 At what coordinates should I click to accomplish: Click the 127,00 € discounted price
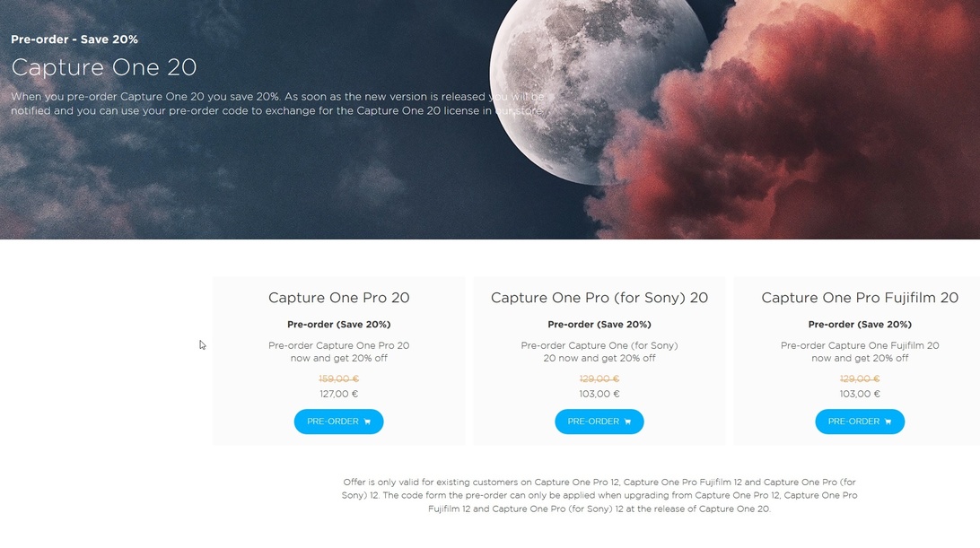[338, 394]
